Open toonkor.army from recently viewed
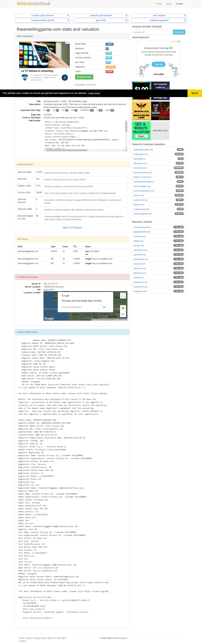 click(140, 236)
